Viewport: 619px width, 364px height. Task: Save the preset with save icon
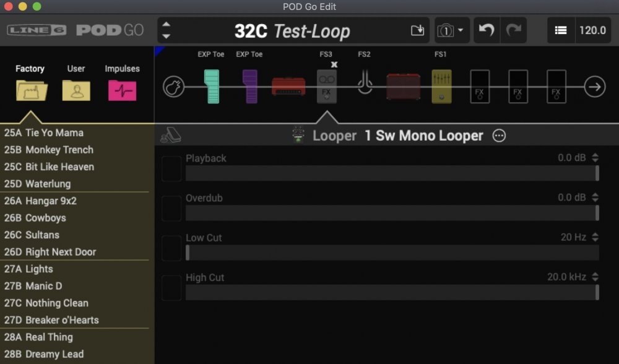click(418, 30)
